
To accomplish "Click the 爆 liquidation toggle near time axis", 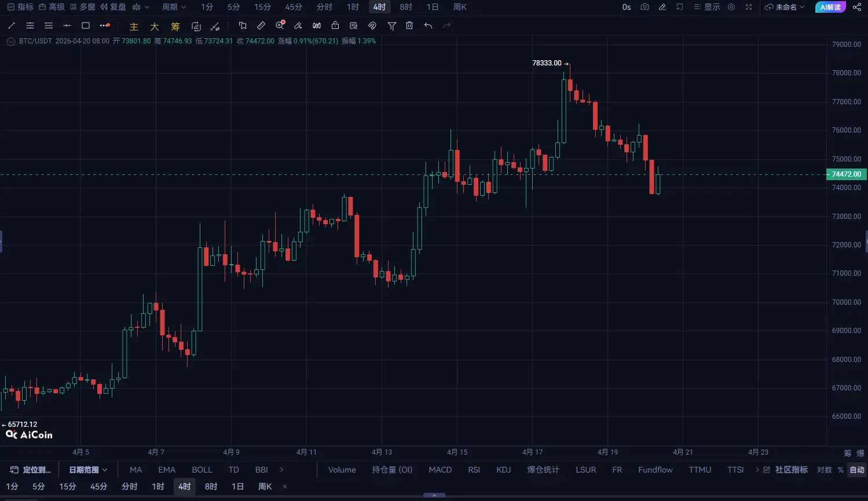I will [x=860, y=453].
